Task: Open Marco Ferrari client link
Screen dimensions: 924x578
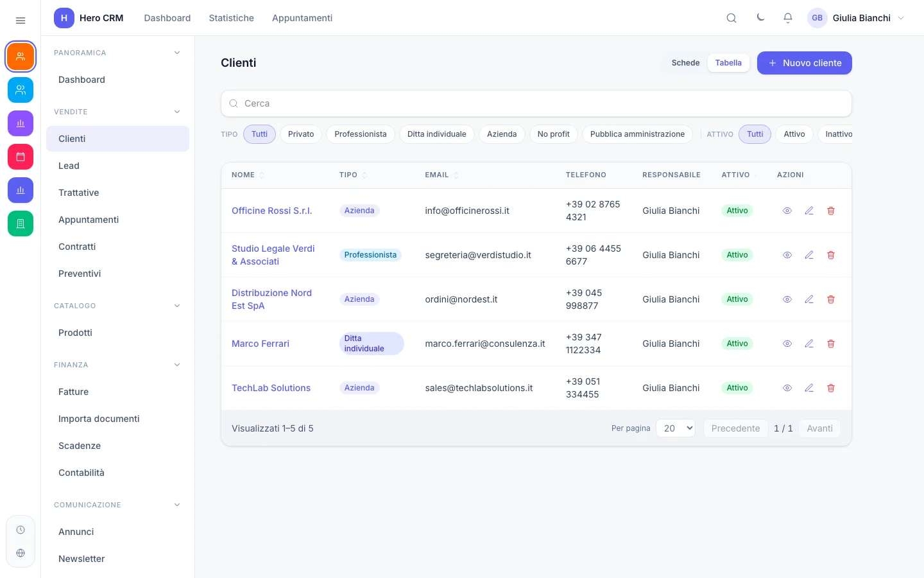Action: (261, 344)
